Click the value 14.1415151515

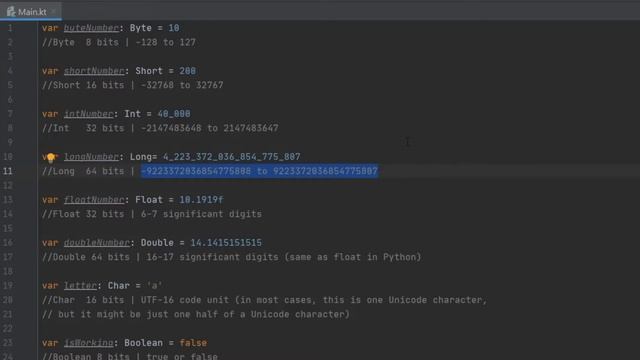(x=226, y=242)
